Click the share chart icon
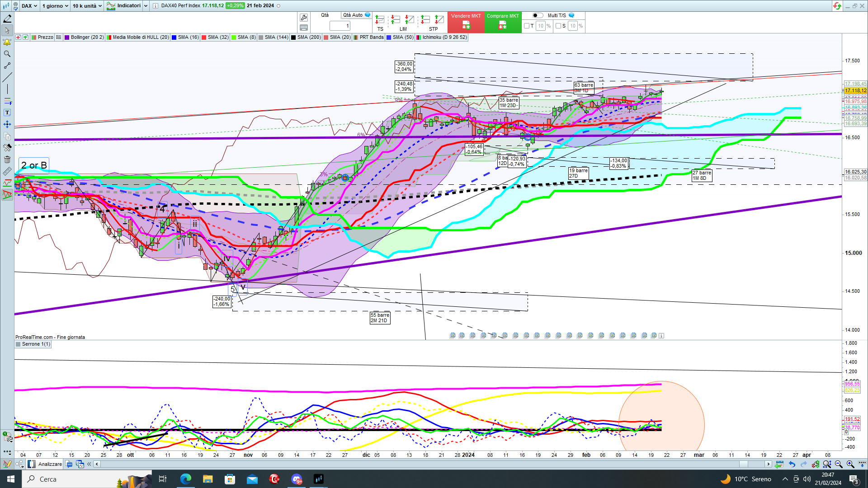 coord(19,464)
